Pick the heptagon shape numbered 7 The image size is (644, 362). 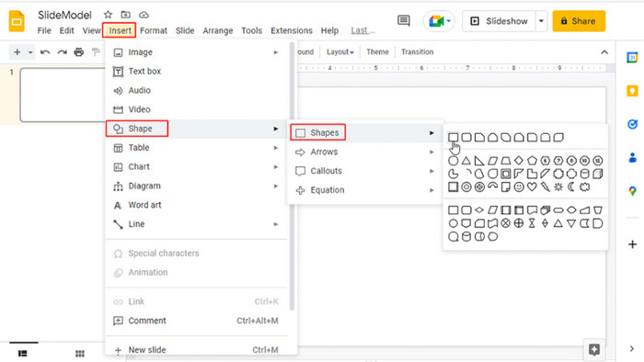(x=558, y=161)
